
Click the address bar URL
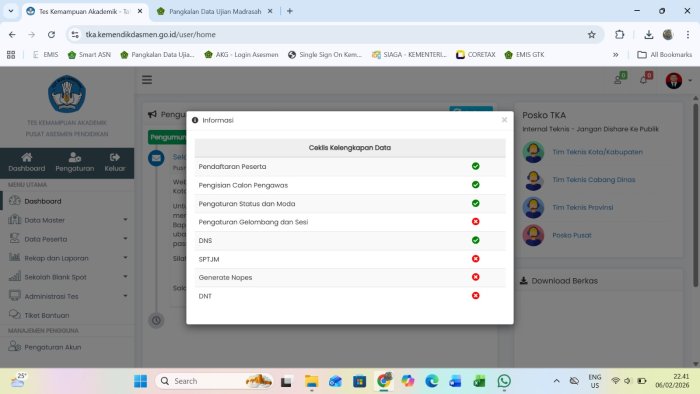click(x=150, y=34)
